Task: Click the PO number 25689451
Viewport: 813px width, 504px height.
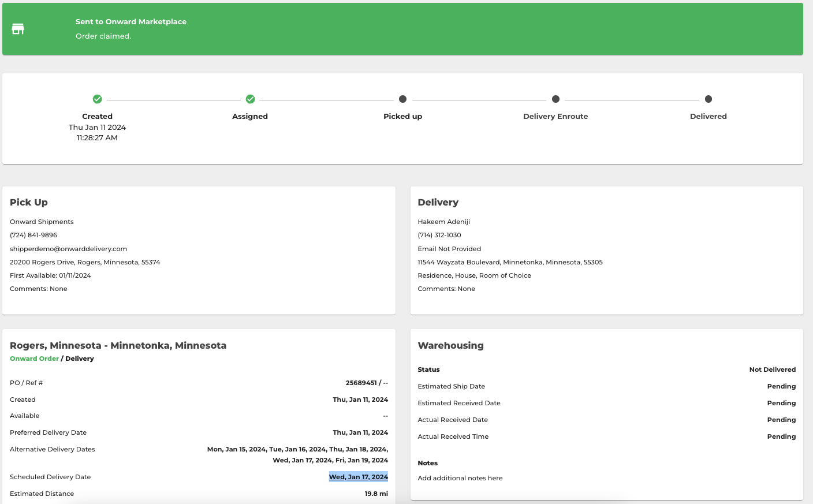Action: pyautogui.click(x=361, y=383)
